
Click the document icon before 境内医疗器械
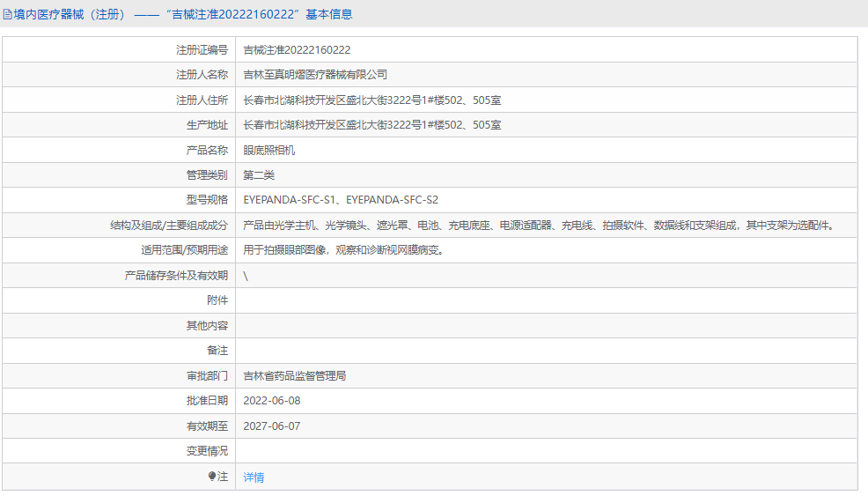point(7,14)
